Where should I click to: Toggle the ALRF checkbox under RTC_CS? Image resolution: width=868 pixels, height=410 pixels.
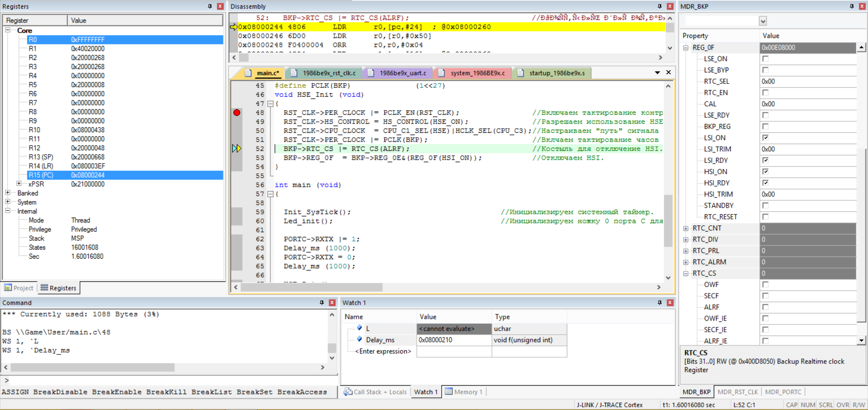coord(765,307)
